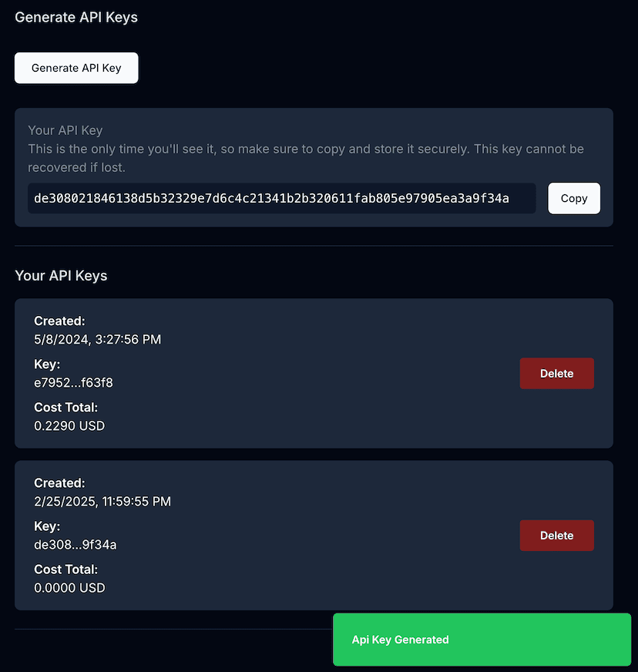638x672 pixels.
Task: Click the Generate API Key button
Action: (76, 68)
